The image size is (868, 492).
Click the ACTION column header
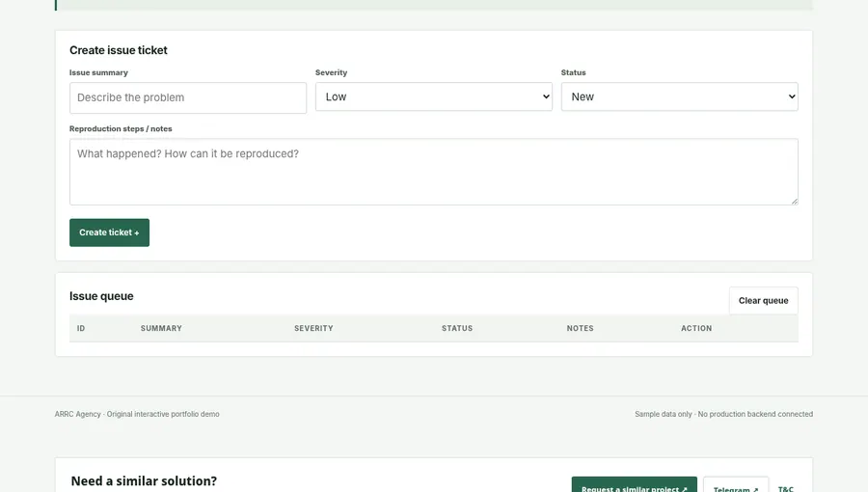(695, 328)
